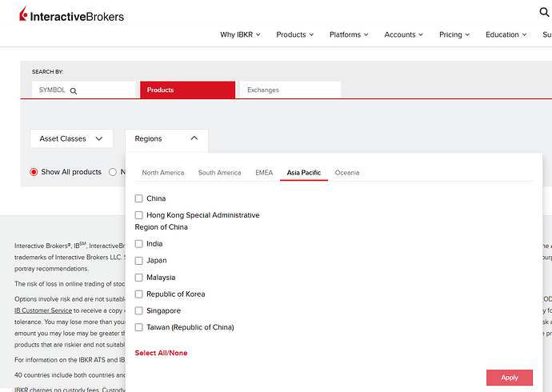Click the chevron next to Pricing
Viewport: 552px width, 392px height.
[467, 35]
